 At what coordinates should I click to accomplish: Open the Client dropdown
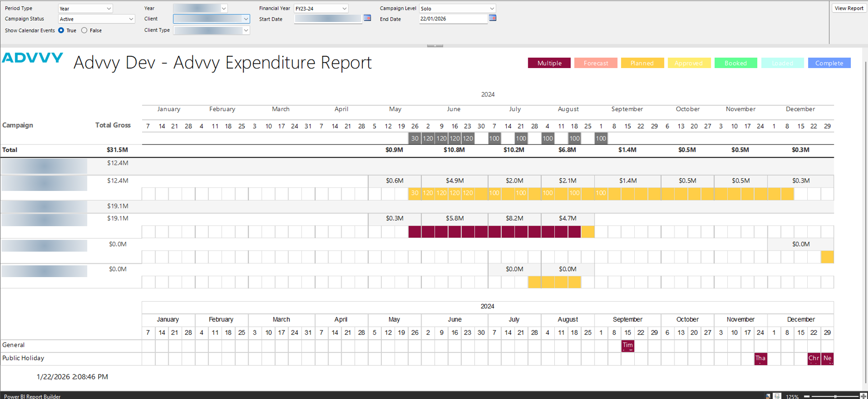(211, 19)
